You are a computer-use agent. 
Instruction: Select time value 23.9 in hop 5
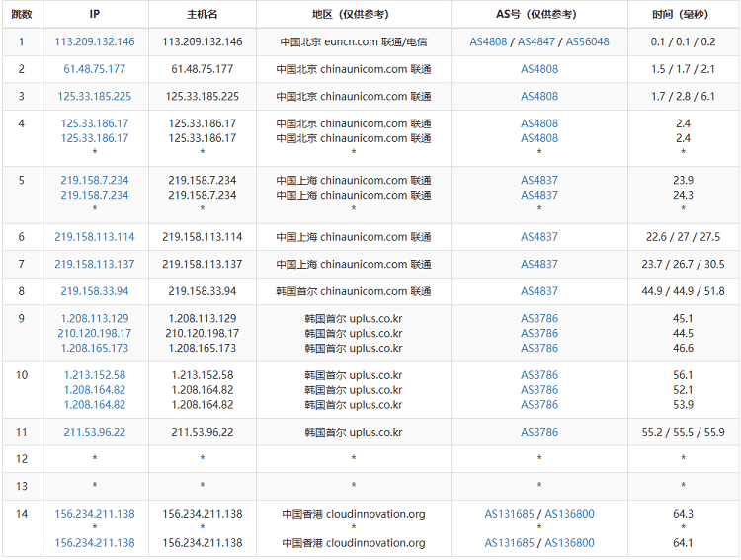684,180
